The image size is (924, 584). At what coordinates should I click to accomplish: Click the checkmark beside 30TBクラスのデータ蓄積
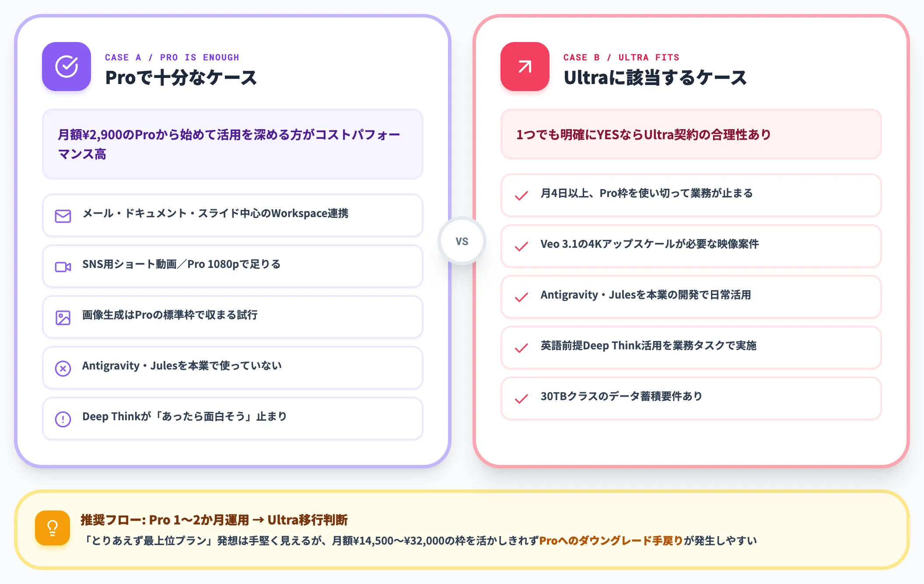521,398
